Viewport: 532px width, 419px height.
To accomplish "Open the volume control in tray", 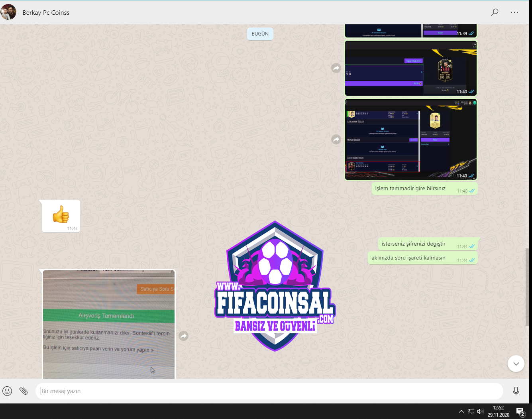I will (x=480, y=411).
